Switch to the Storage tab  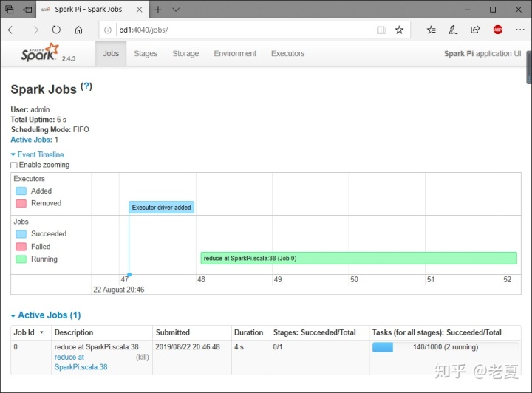tap(185, 54)
